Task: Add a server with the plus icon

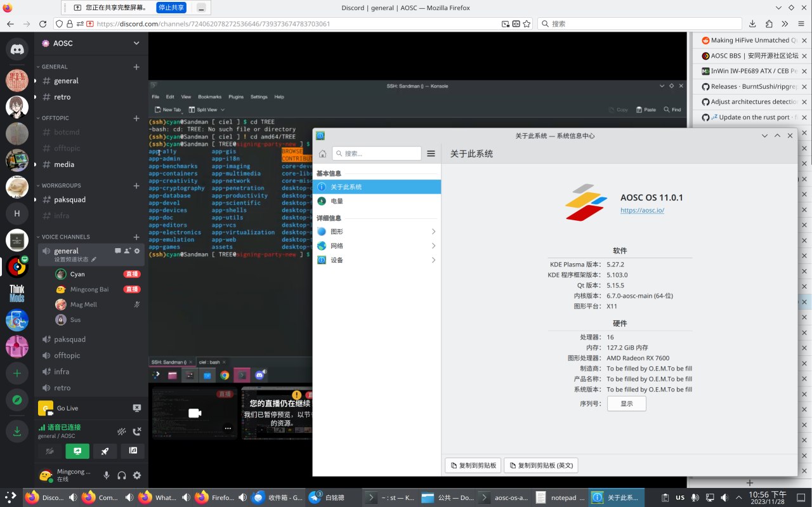Action: (x=17, y=374)
